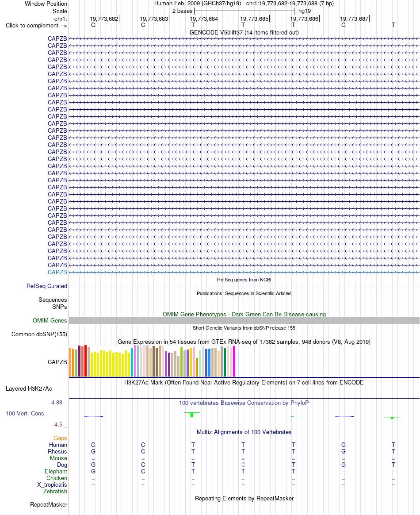Click the tall green PhyloP conservation bar
The height and width of the screenshot is (515, 420).
click(x=192, y=415)
